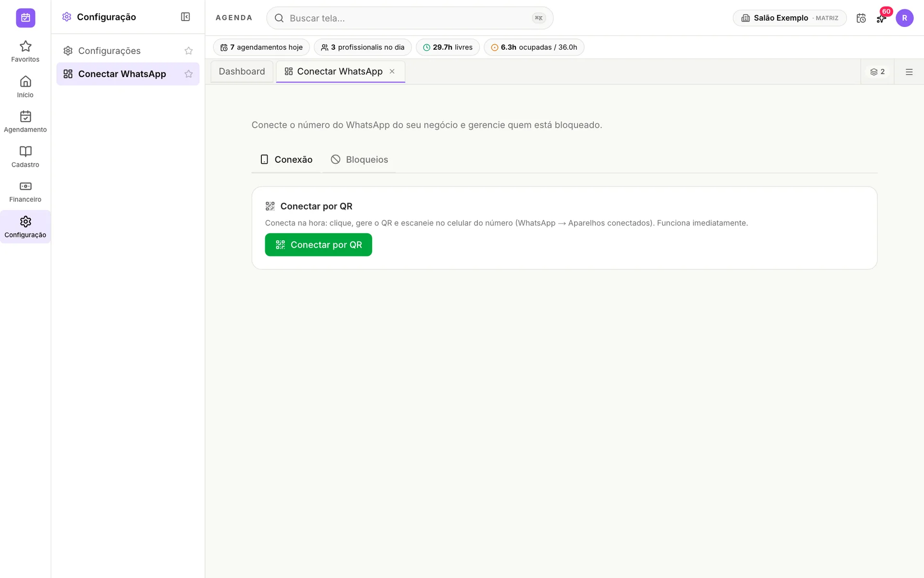Open the Financeiro section
Image resolution: width=924 pixels, height=578 pixels.
26,192
